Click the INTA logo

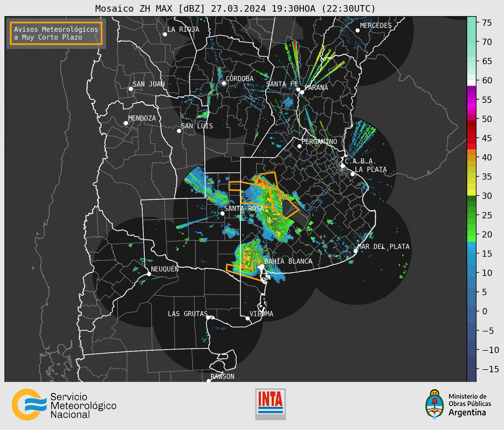click(270, 404)
